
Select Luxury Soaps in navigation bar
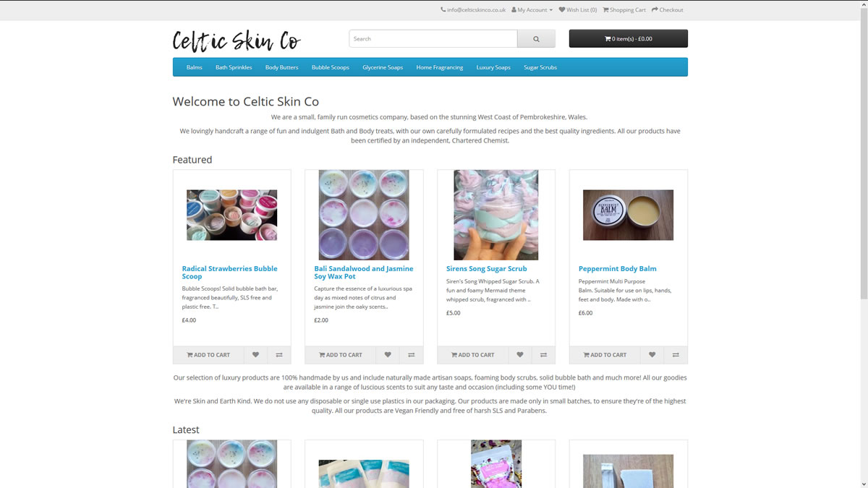click(493, 67)
